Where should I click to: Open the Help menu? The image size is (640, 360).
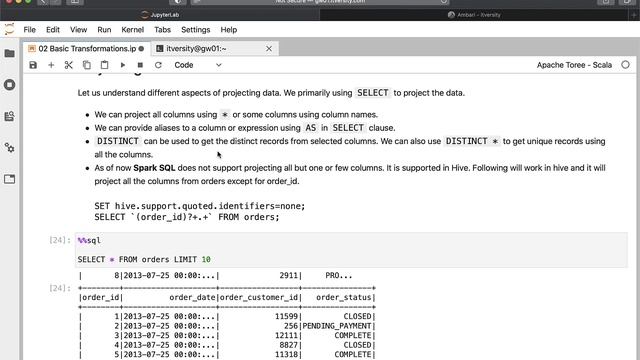[229, 30]
